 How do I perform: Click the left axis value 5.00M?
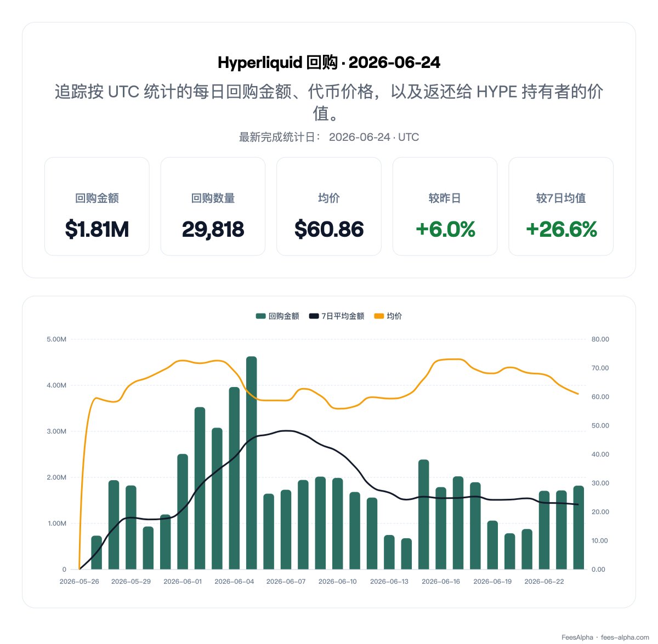point(56,339)
